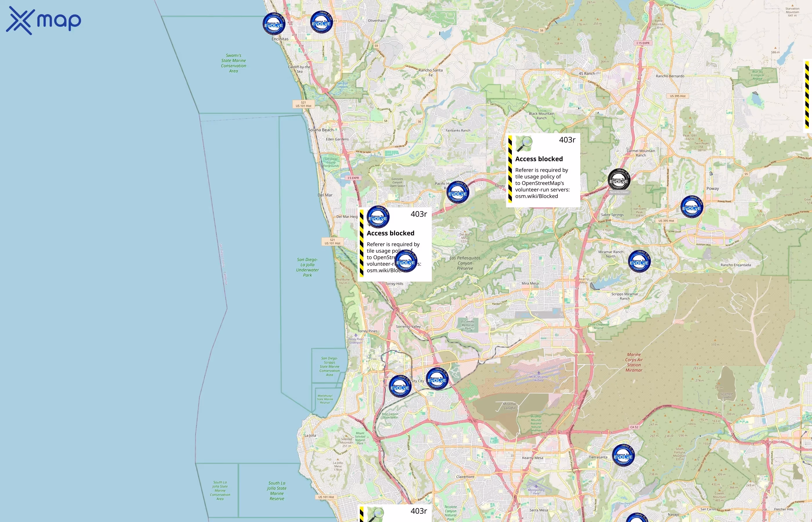Click the Olivenhain place label
The height and width of the screenshot is (522, 812).
point(376,20)
